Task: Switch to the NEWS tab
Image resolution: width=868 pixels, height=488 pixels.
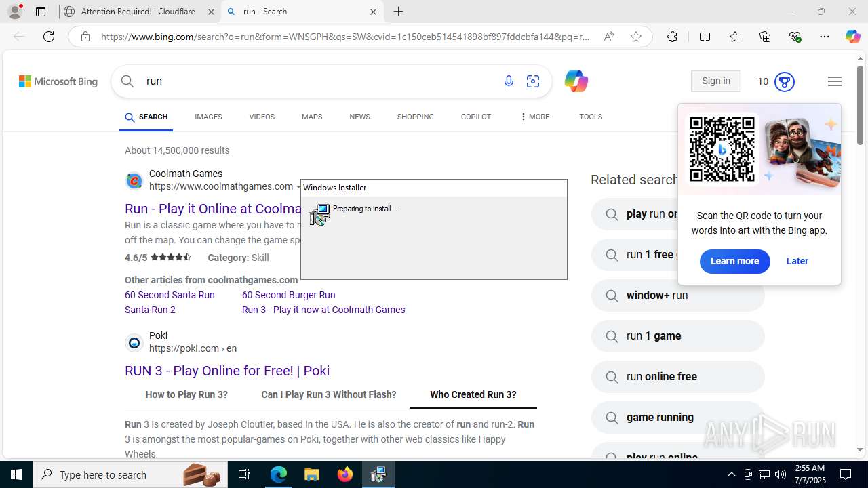Action: [359, 117]
